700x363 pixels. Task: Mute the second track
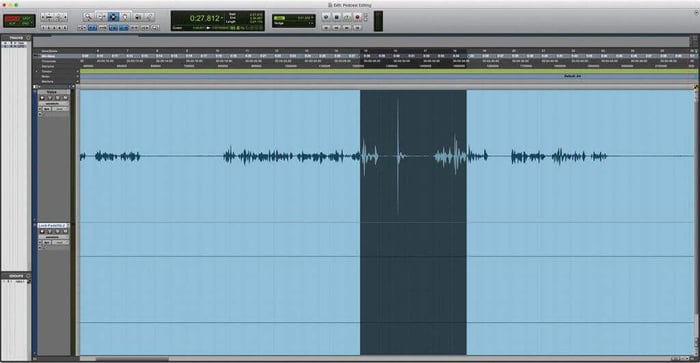65,231
